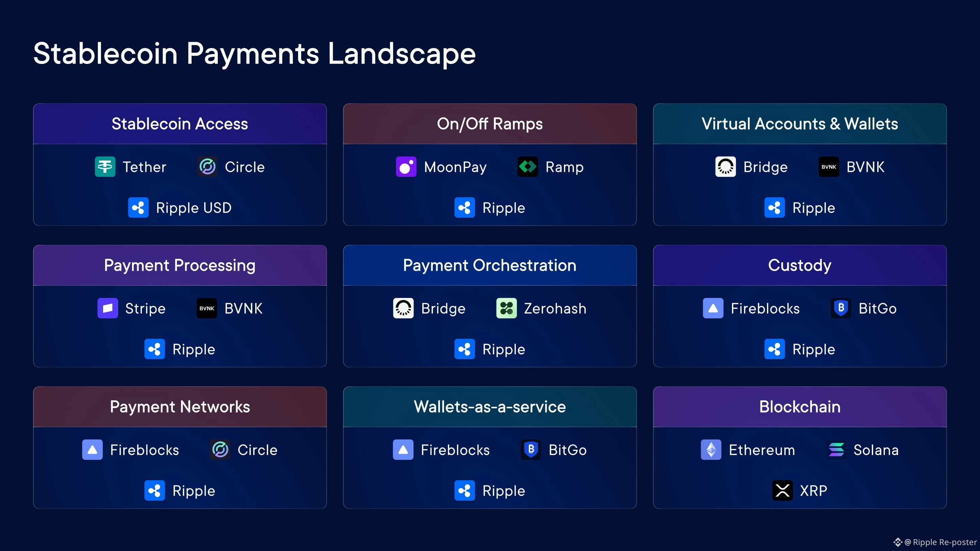Click the Tether label text
This screenshot has width=980, height=551.
(x=145, y=167)
